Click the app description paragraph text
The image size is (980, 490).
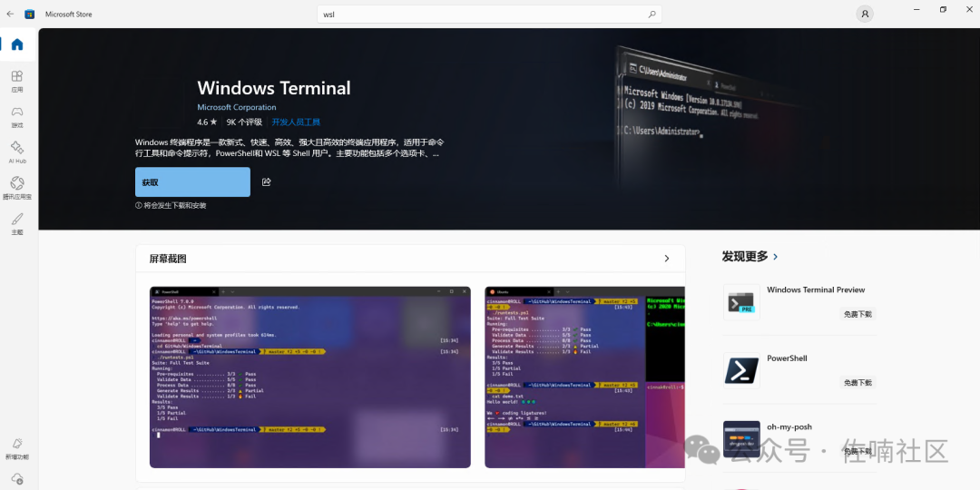pos(290,148)
